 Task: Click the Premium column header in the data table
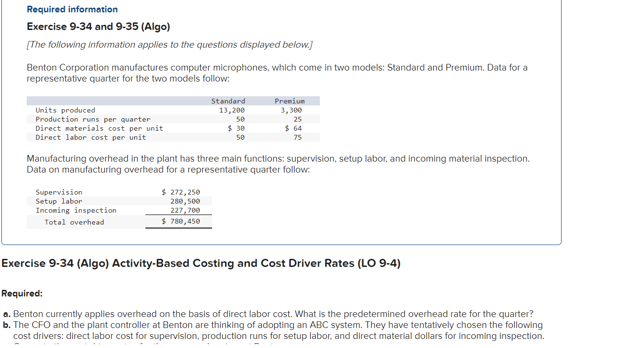tap(289, 101)
